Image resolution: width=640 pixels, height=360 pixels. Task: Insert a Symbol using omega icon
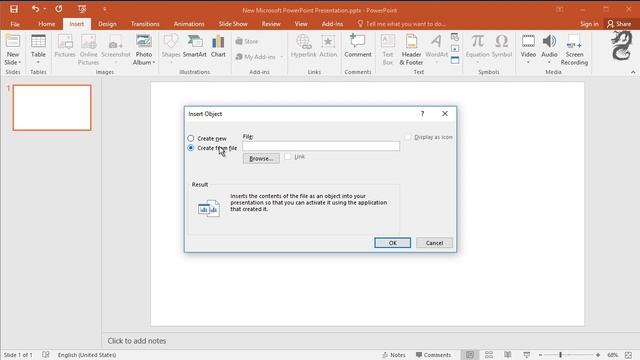pyautogui.click(x=502, y=41)
